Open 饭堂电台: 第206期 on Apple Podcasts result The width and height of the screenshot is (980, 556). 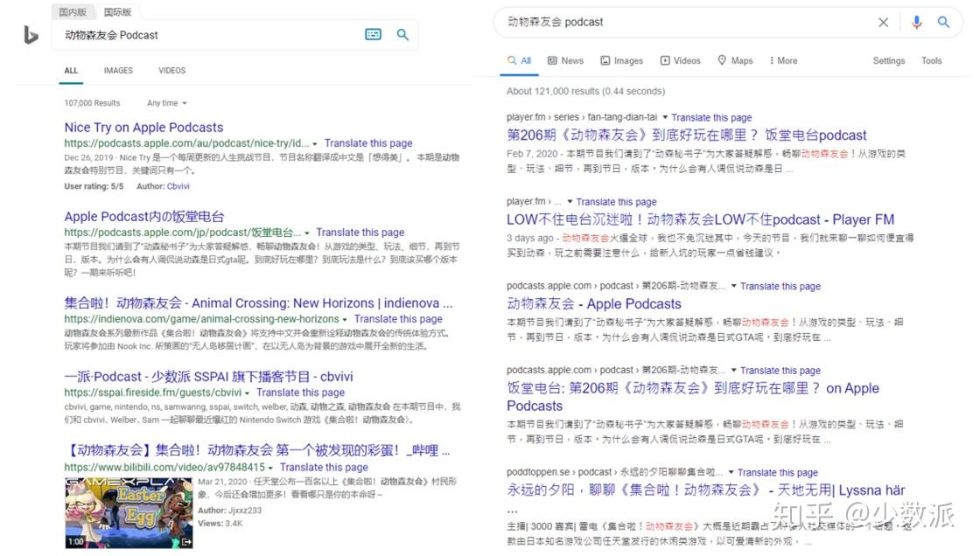click(692, 397)
